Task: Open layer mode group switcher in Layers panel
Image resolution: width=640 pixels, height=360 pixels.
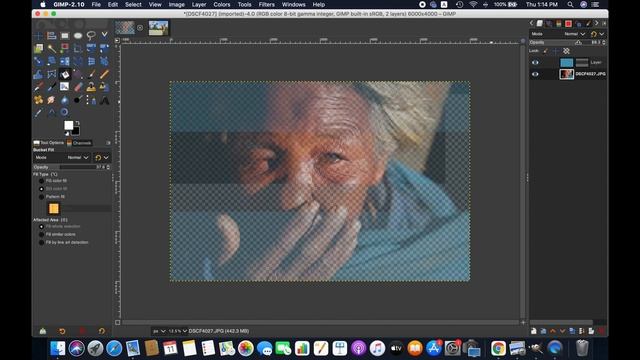Action: 598,34
